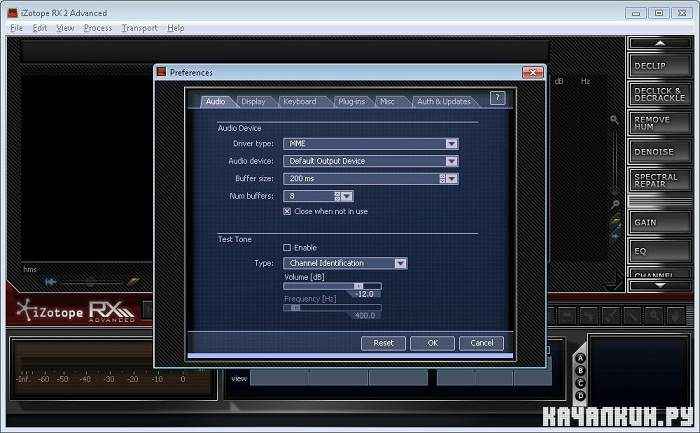Click the vertical zoom slider beside the dB/Hz ruler
The image size is (700, 433).
click(616, 162)
